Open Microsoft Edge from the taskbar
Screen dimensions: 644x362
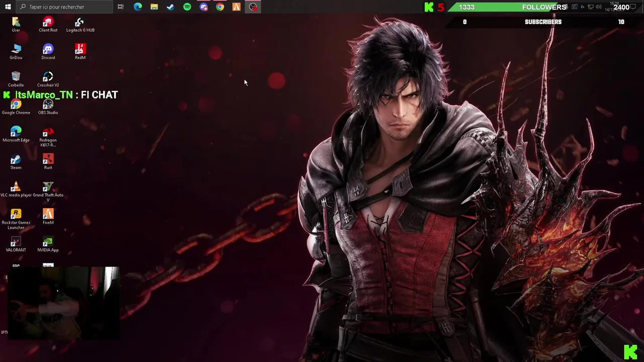pos(138,7)
